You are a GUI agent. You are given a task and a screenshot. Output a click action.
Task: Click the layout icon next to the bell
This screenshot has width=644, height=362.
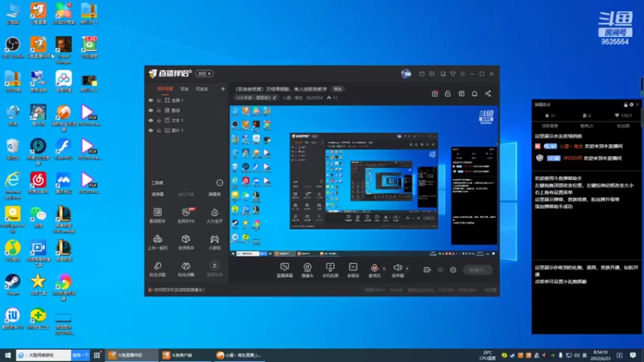click(461, 93)
